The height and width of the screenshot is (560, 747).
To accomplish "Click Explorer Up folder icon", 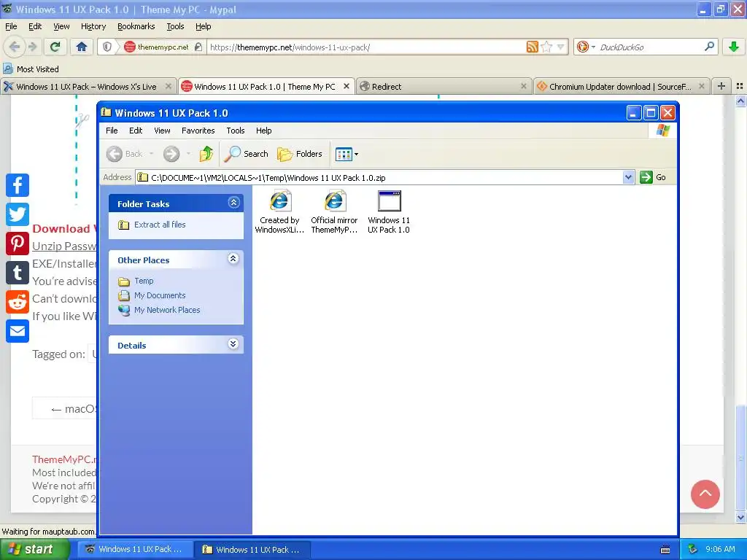I will tap(206, 154).
